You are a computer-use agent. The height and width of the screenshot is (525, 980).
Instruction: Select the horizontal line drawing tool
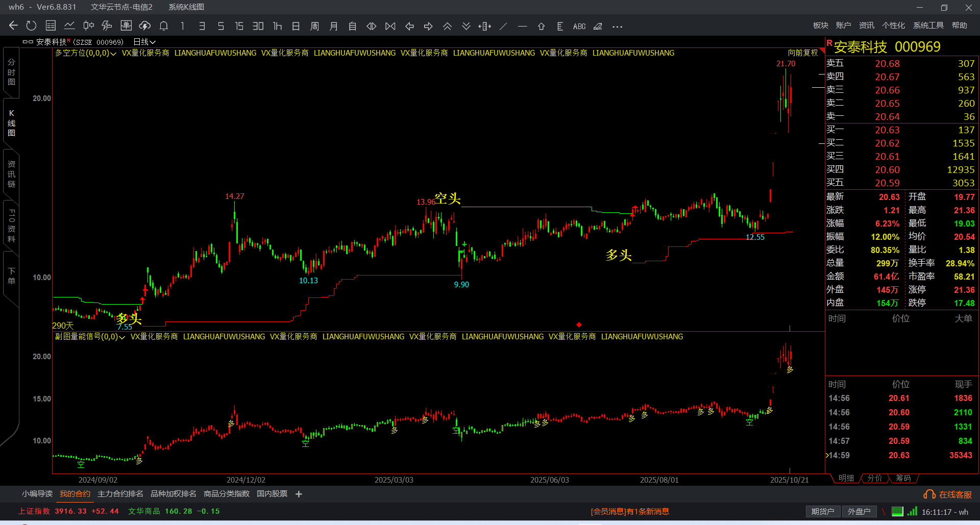(x=522, y=26)
